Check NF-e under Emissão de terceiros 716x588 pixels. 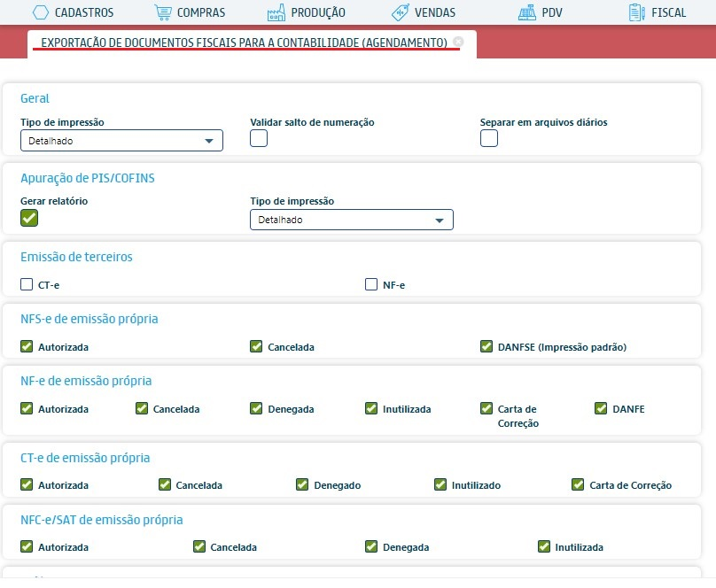pyautogui.click(x=371, y=284)
